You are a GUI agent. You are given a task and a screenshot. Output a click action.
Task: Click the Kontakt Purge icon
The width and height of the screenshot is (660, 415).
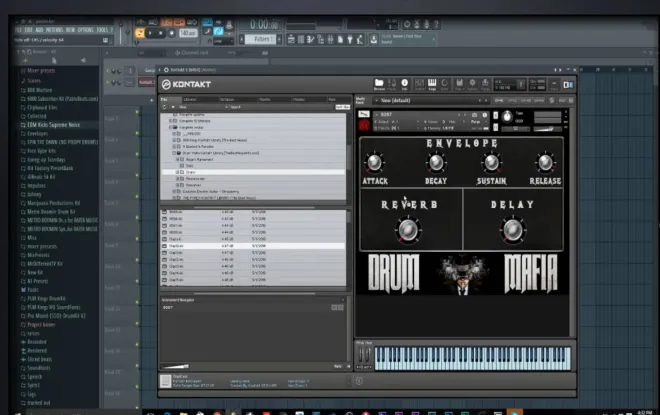tap(485, 83)
